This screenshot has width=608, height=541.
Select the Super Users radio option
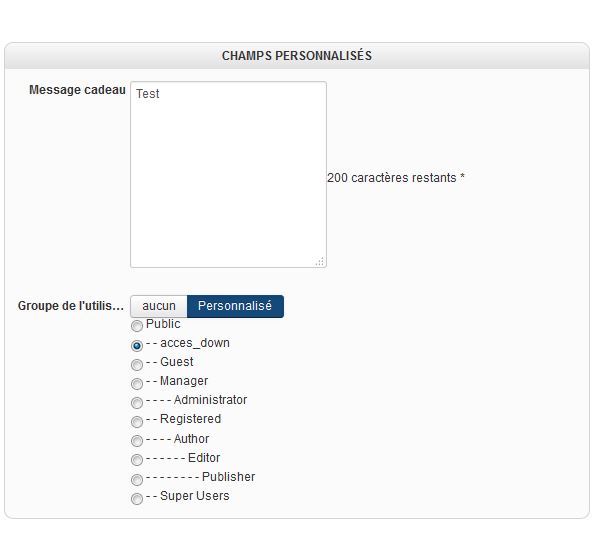pyautogui.click(x=137, y=498)
